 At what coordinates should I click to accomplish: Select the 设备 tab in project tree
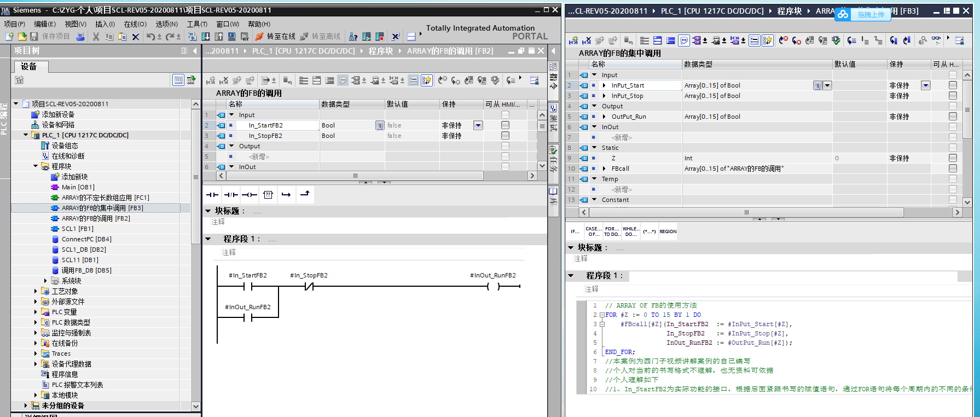(x=29, y=66)
